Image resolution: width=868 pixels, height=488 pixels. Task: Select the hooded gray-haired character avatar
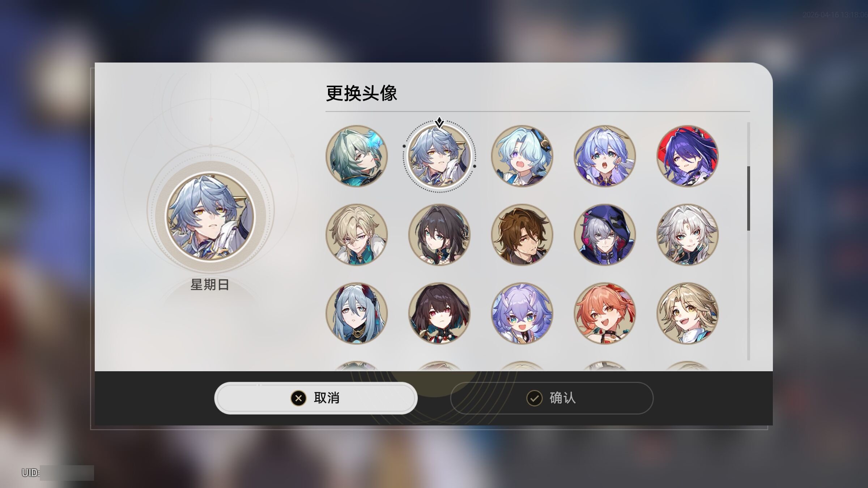(x=605, y=235)
